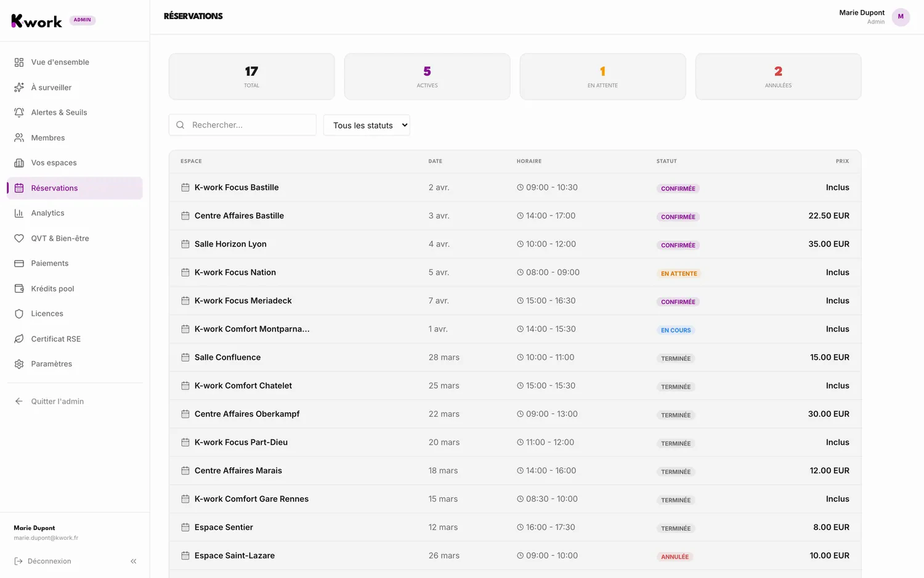Click Quitter l'admin link
Screen dimensions: 924x578
pos(75,401)
